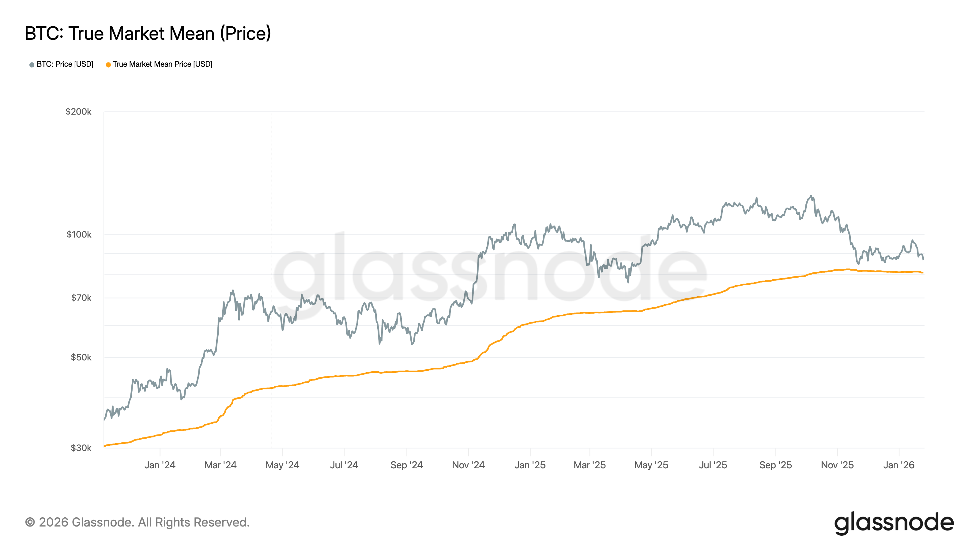Select the May '24 x-axis label
The image size is (980, 551).
point(282,465)
